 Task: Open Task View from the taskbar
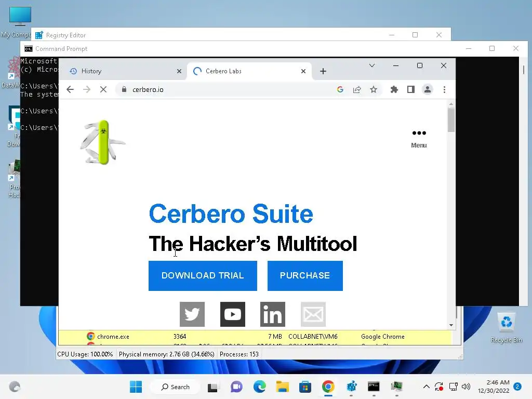213,387
